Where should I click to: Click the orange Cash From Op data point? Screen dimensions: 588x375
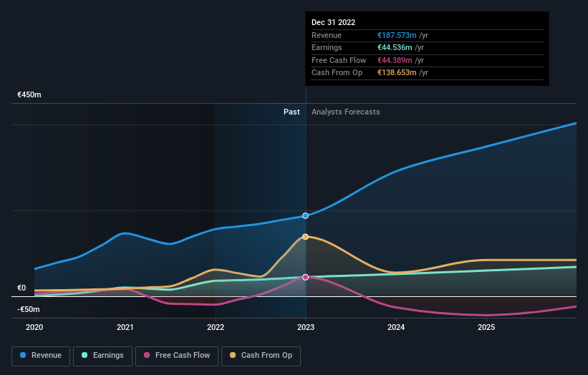(306, 237)
